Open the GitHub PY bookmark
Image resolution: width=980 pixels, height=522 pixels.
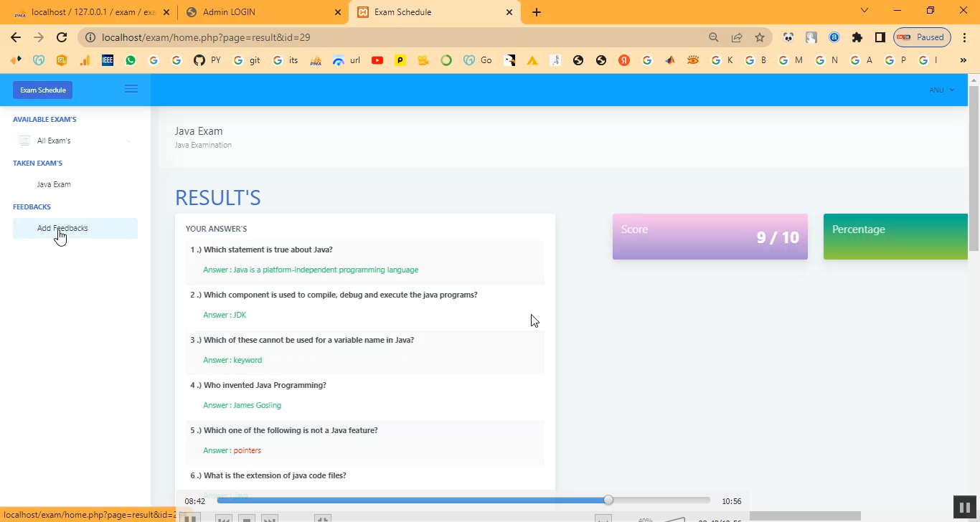(207, 60)
